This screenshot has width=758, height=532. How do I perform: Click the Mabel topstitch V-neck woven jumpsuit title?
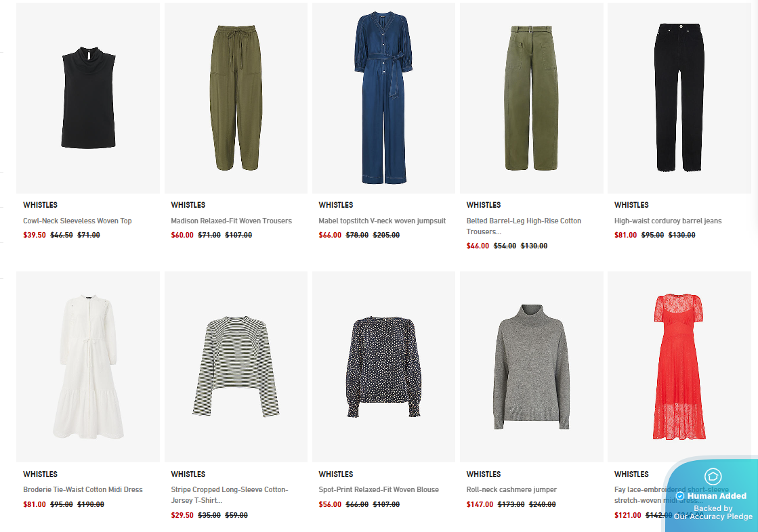click(x=382, y=221)
